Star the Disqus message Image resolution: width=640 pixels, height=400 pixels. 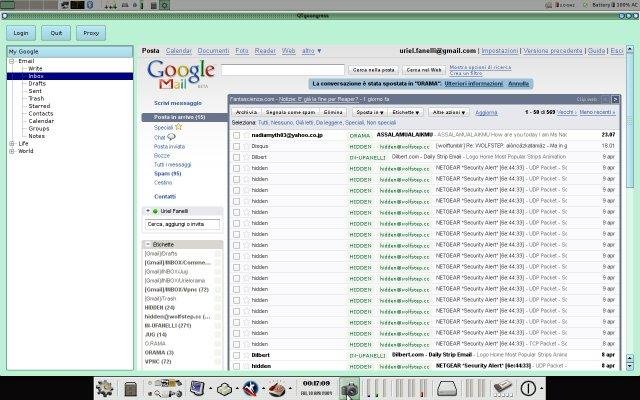point(246,146)
